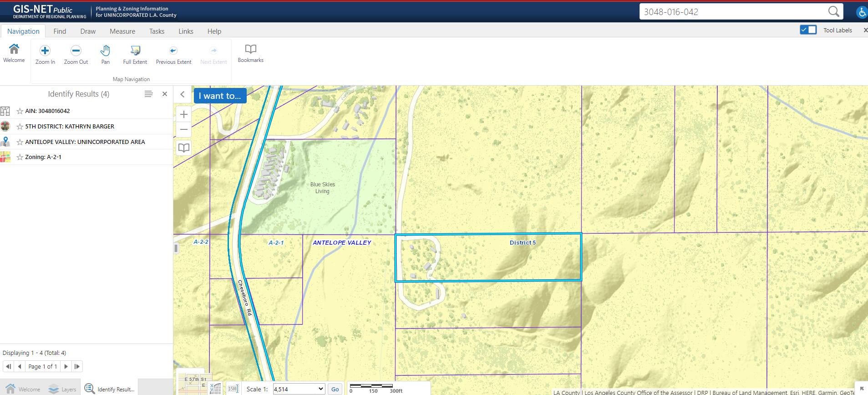Open the Welcome bottom tab
This screenshot has width=868, height=395.
(x=23, y=389)
